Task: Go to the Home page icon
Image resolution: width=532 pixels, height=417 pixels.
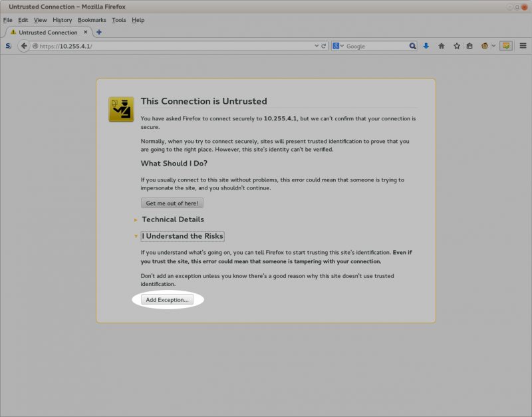Action: (x=441, y=46)
